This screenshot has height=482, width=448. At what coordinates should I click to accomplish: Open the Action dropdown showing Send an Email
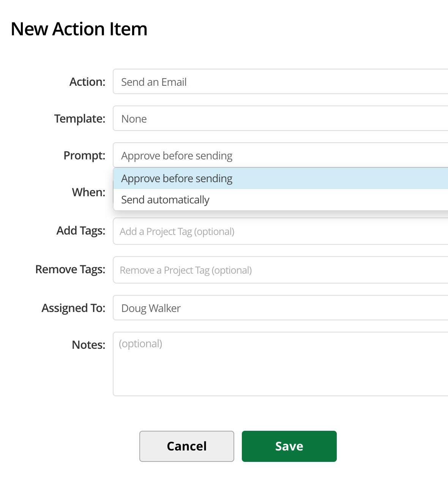(280, 82)
